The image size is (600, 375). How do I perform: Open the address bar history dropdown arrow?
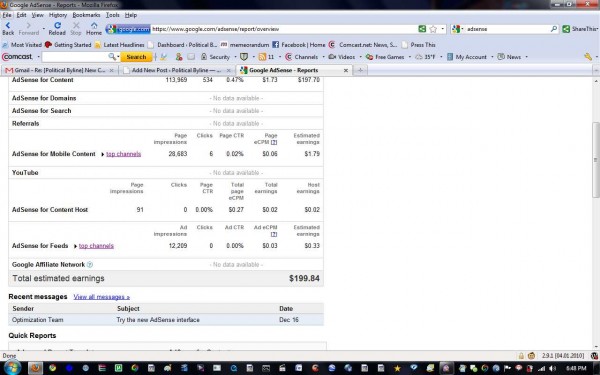point(443,29)
